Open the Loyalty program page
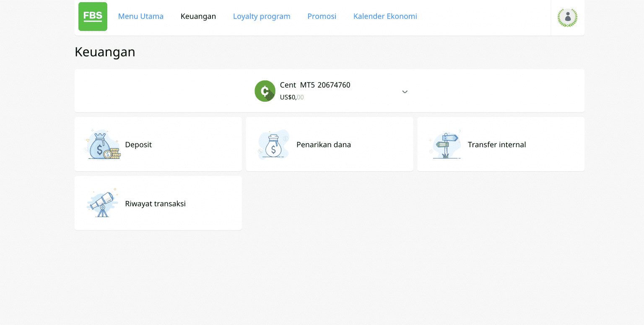The image size is (644, 325). pos(262,16)
